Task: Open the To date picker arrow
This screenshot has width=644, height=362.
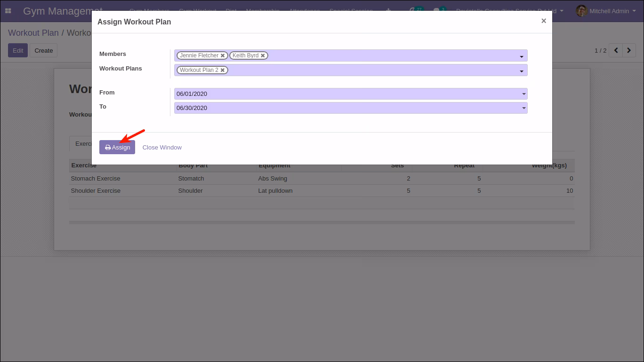Action: (523, 108)
